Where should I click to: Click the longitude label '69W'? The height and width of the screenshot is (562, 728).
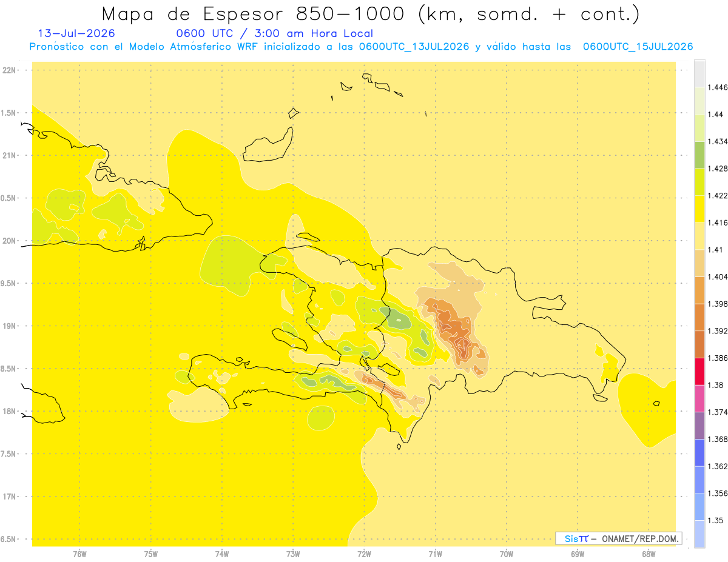[x=578, y=554]
